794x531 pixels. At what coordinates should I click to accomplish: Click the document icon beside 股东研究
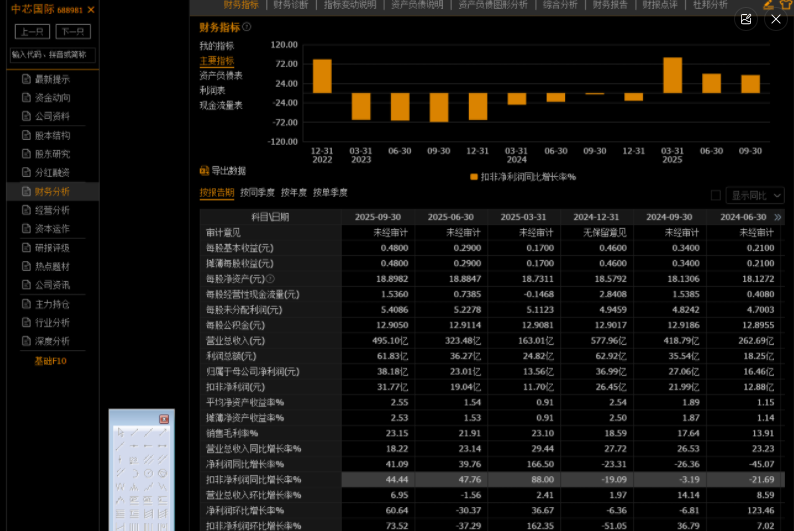click(26, 154)
